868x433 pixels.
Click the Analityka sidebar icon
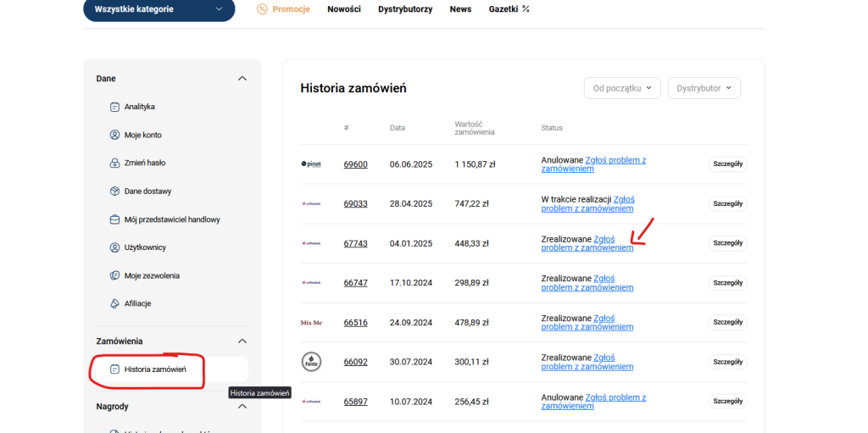click(114, 107)
